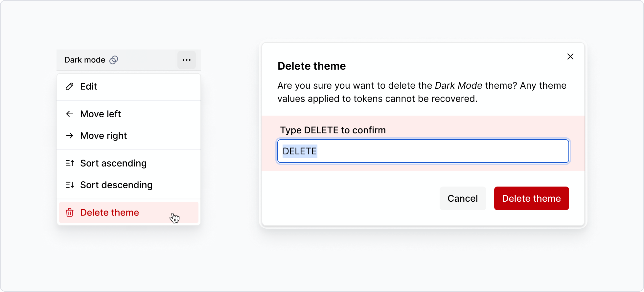
Task: Click the Dark mode column header
Action: (x=85, y=60)
